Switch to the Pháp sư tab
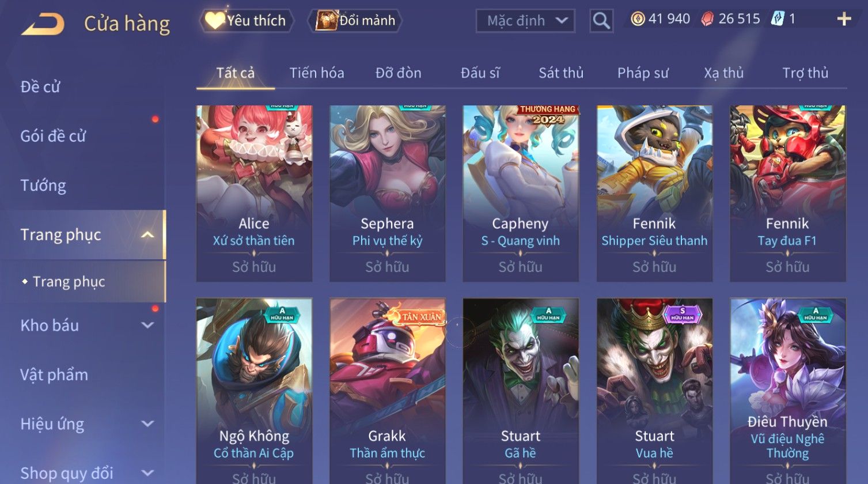The image size is (868, 484). (x=643, y=73)
